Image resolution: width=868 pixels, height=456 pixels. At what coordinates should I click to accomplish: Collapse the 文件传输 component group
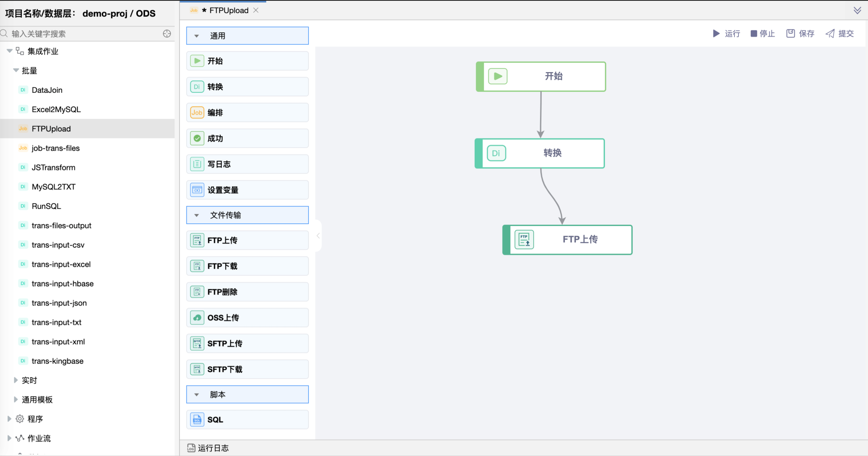[196, 215]
